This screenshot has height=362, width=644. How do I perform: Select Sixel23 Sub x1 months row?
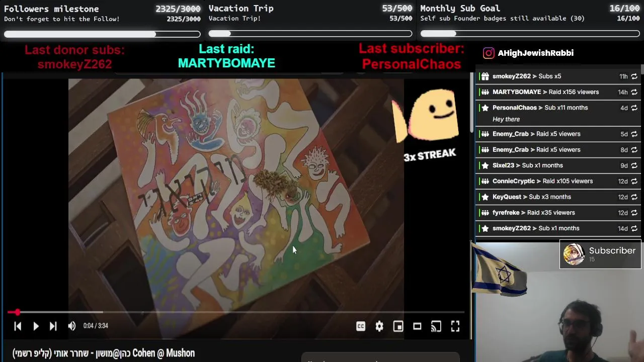point(557,165)
